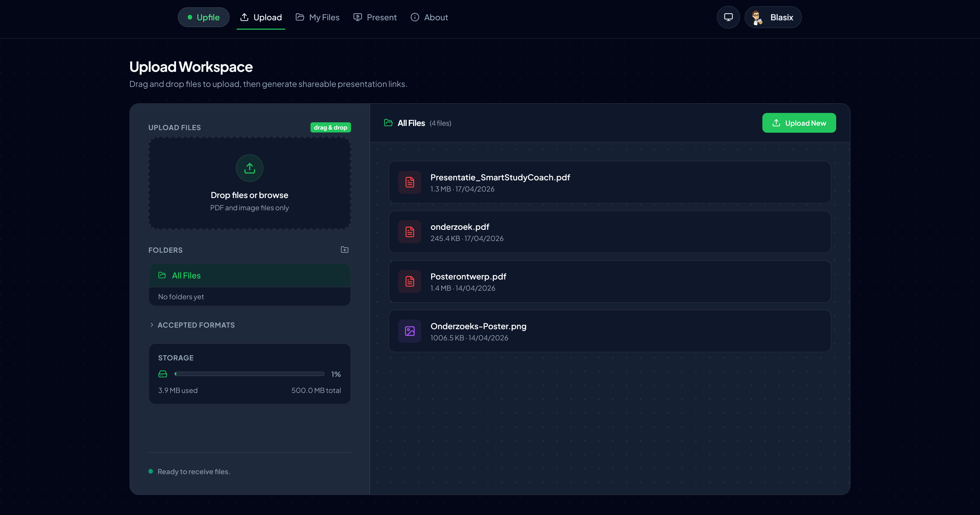Click the All Files heading in file panel
980x515 pixels.
(411, 123)
